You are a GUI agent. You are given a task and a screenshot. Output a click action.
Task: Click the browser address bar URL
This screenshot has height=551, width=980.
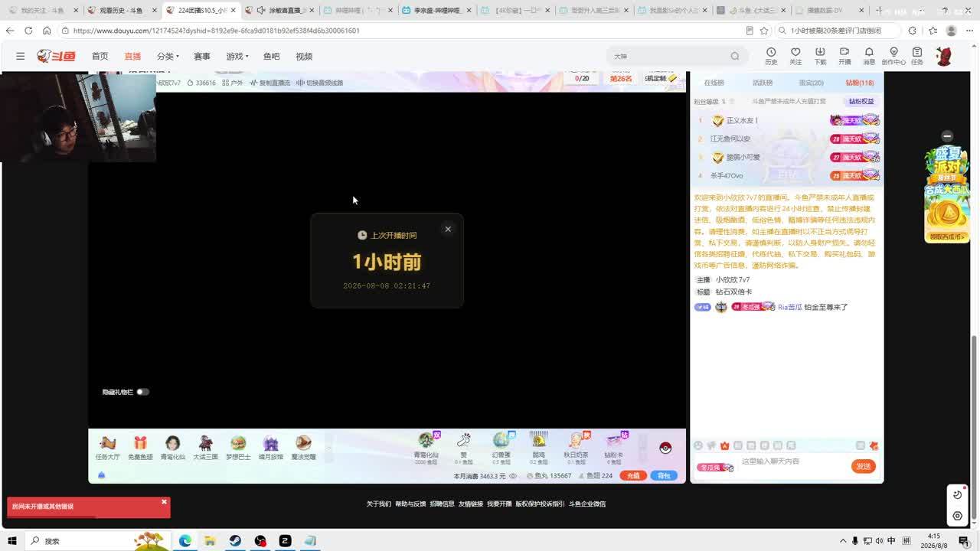[x=217, y=31]
